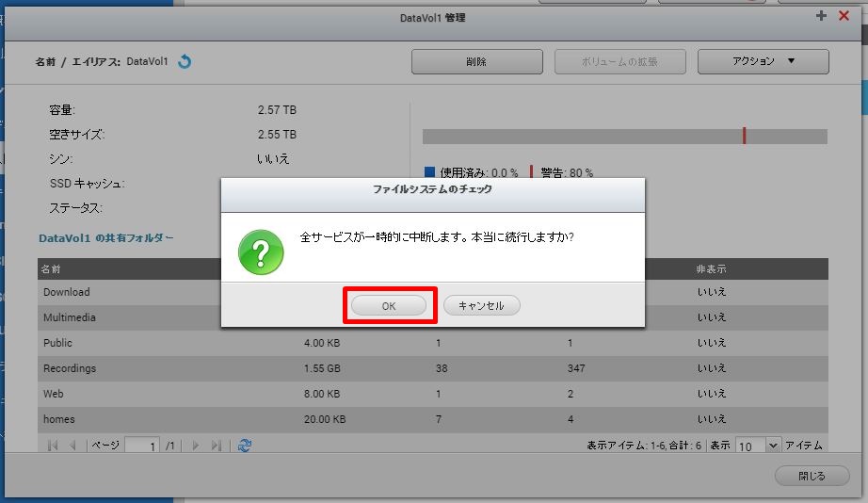Click the 警告: 80 % legend label
Image resolution: width=868 pixels, height=503 pixels.
click(567, 172)
